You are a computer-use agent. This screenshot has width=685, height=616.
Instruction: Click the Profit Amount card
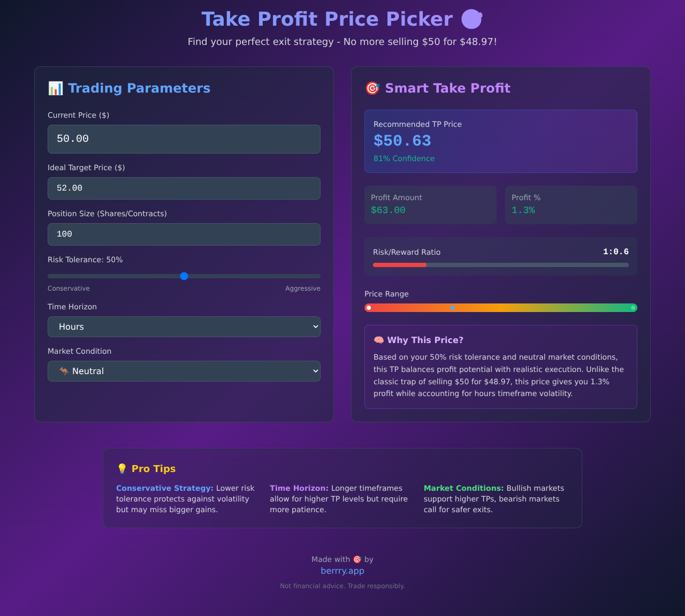430,204
